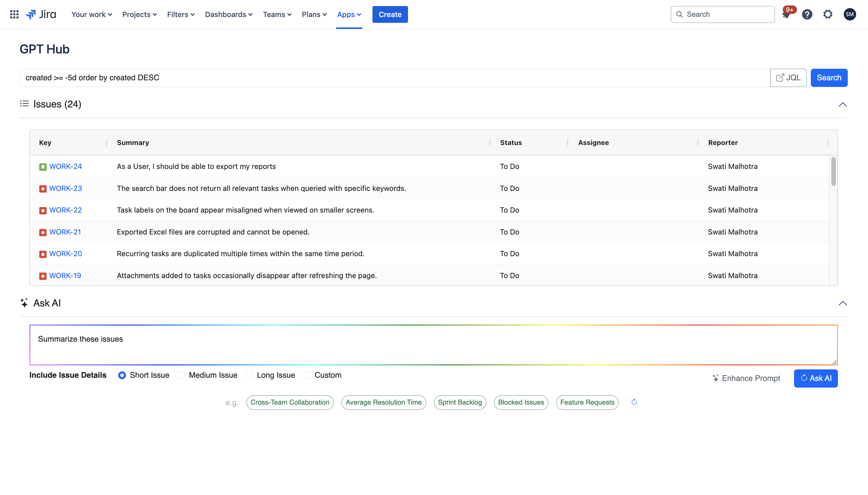Select the Medium Issue radio option
The width and height of the screenshot is (868, 495).
pyautogui.click(x=181, y=375)
